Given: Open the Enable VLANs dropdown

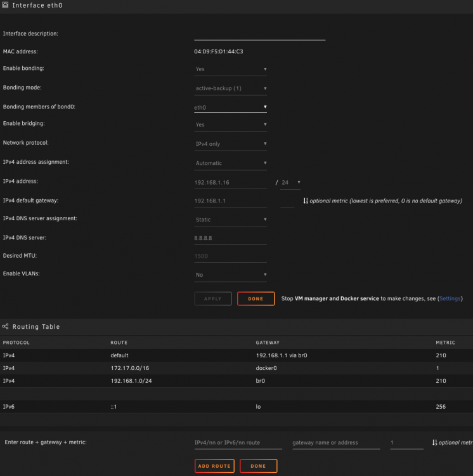Looking at the screenshot, I should tap(230, 275).
